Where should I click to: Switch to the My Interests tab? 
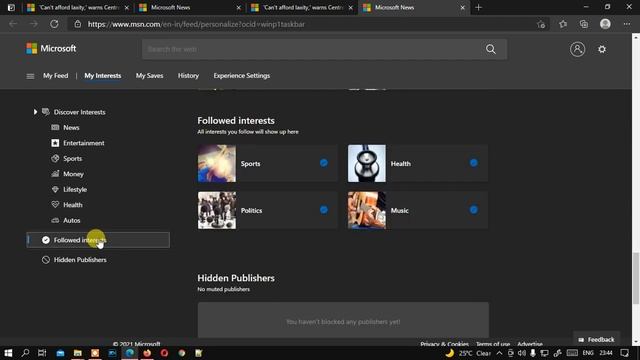[x=102, y=76]
